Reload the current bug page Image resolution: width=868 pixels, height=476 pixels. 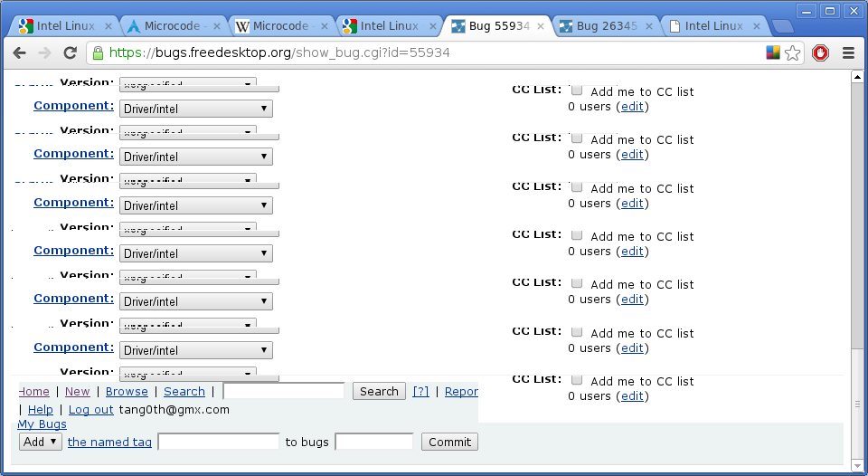(x=70, y=53)
